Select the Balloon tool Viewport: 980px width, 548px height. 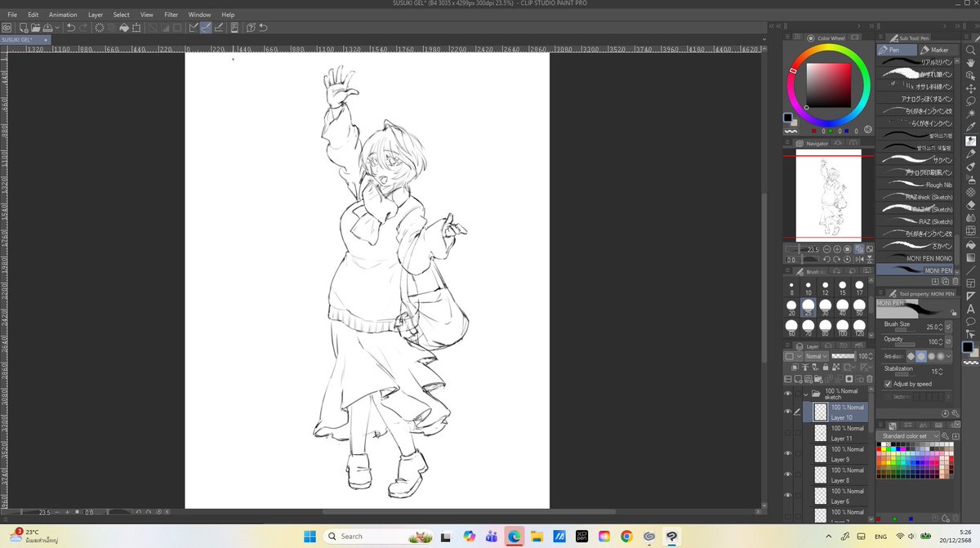pyautogui.click(x=970, y=322)
